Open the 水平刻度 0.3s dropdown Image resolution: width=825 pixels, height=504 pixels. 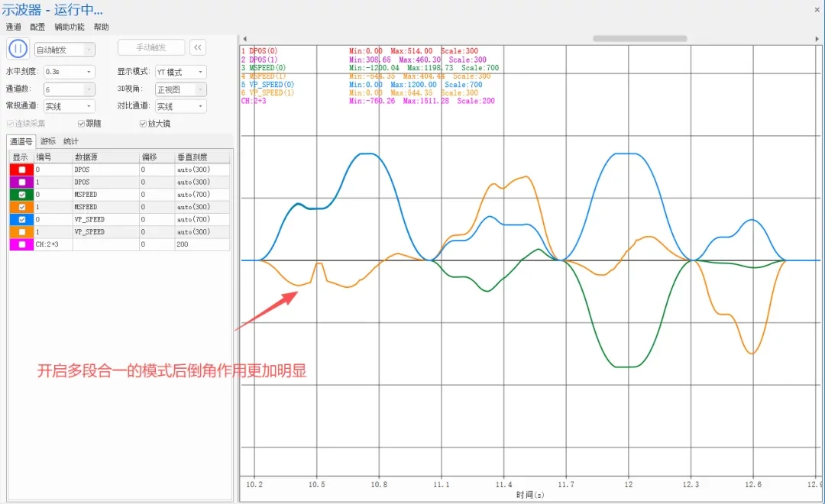coord(69,72)
